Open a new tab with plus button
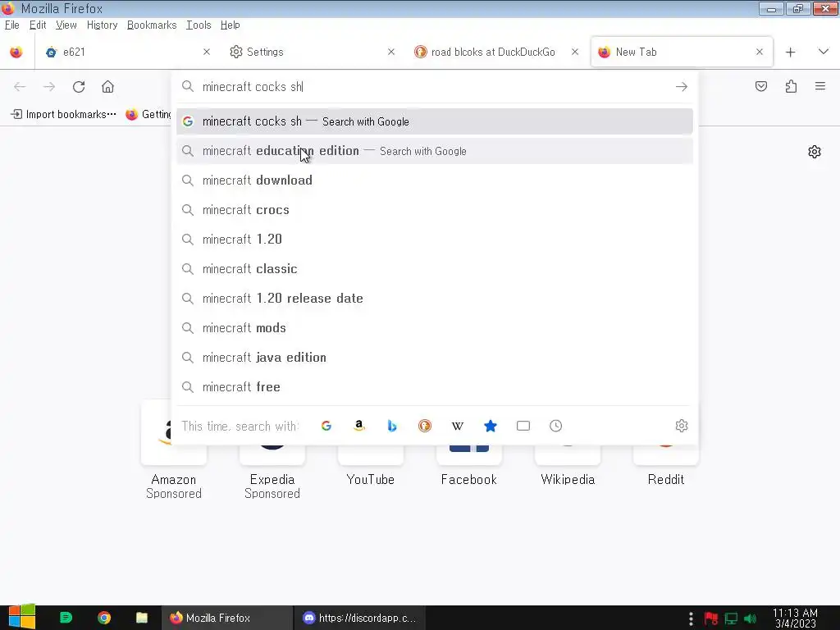Viewport: 840px width, 630px height. [x=790, y=52]
